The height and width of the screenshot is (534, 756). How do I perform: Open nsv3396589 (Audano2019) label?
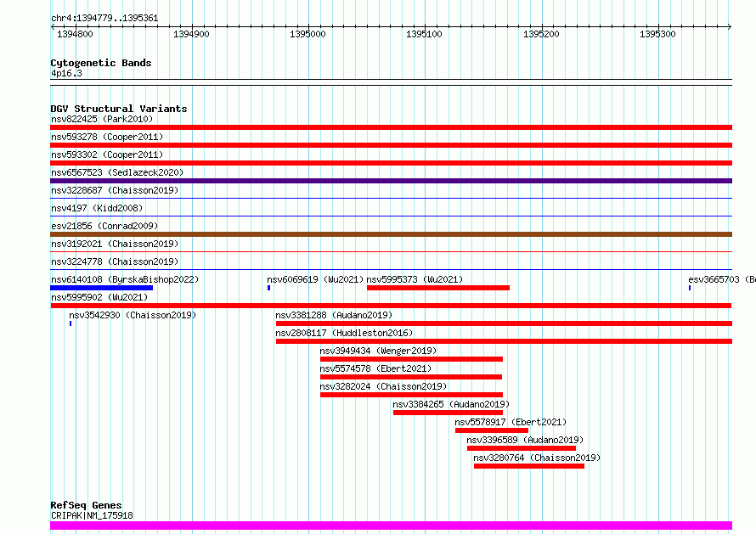tap(525, 440)
